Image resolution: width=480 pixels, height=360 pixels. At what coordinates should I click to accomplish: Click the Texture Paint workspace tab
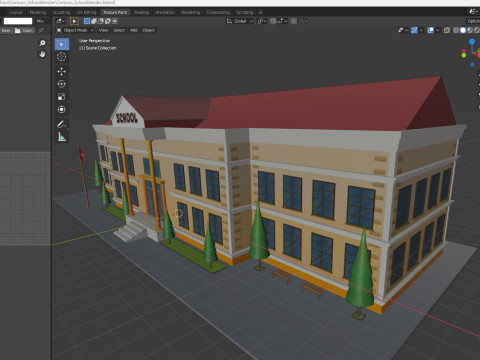pos(115,12)
